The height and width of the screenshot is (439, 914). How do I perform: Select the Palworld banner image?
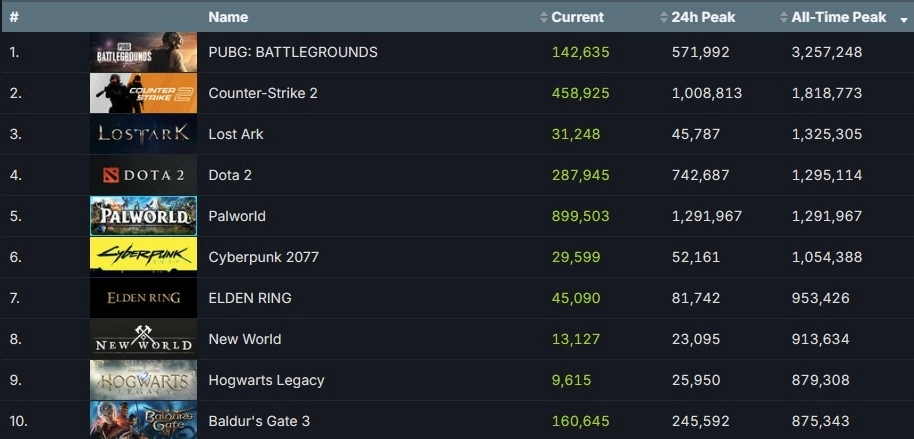point(143,216)
